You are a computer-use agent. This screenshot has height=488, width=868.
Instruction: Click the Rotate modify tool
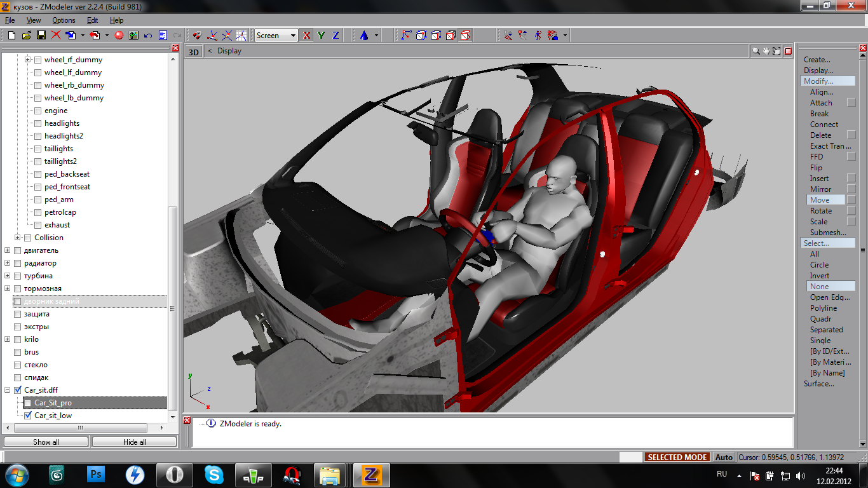pos(820,211)
